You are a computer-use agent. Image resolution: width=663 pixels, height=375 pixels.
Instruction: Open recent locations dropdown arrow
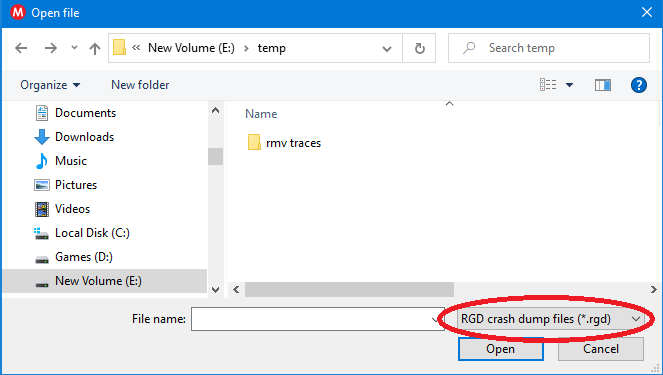(x=74, y=48)
